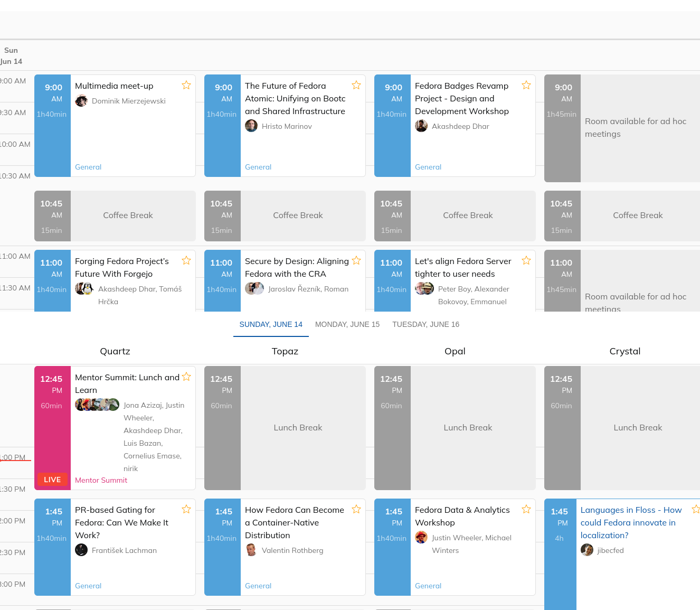Select the Opal room column header
This screenshot has height=610, width=700.
(455, 351)
